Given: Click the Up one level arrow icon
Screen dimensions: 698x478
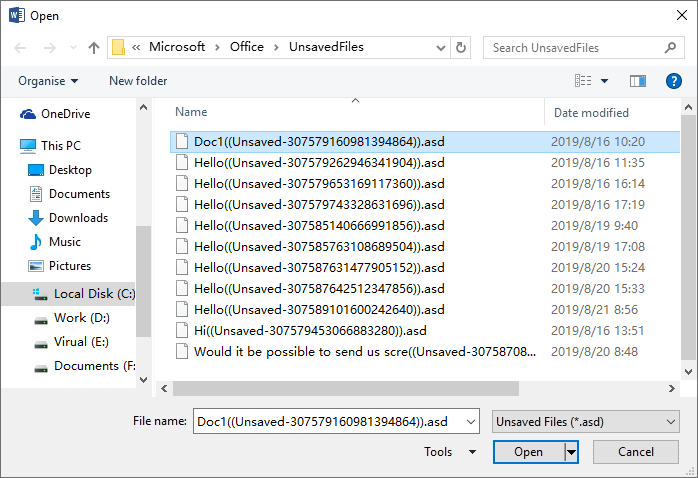Looking at the screenshot, I should coord(94,47).
